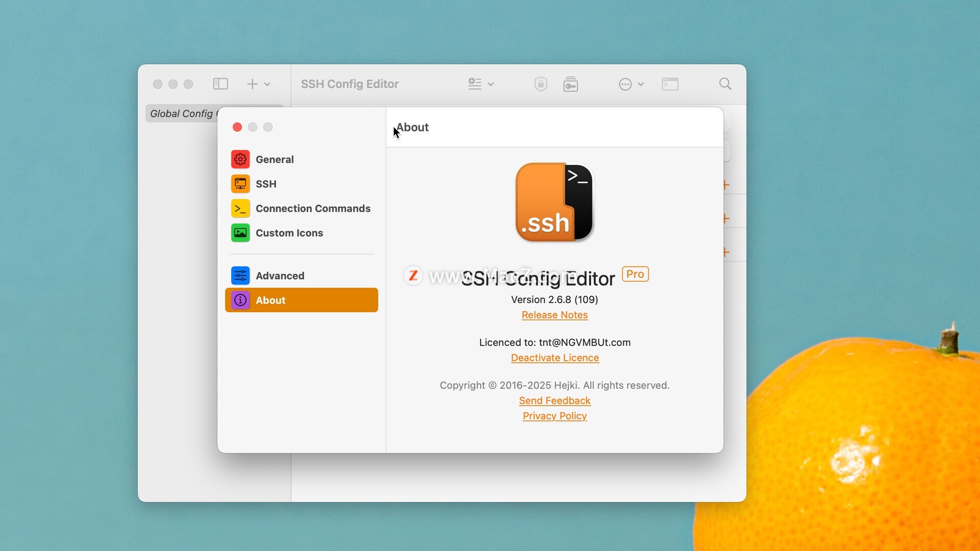980x551 pixels.
Task: Select the General preferences tab label
Action: (x=275, y=159)
